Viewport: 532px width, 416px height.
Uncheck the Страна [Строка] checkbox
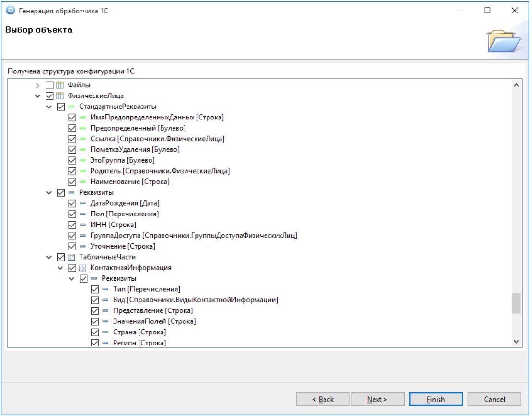click(x=95, y=332)
